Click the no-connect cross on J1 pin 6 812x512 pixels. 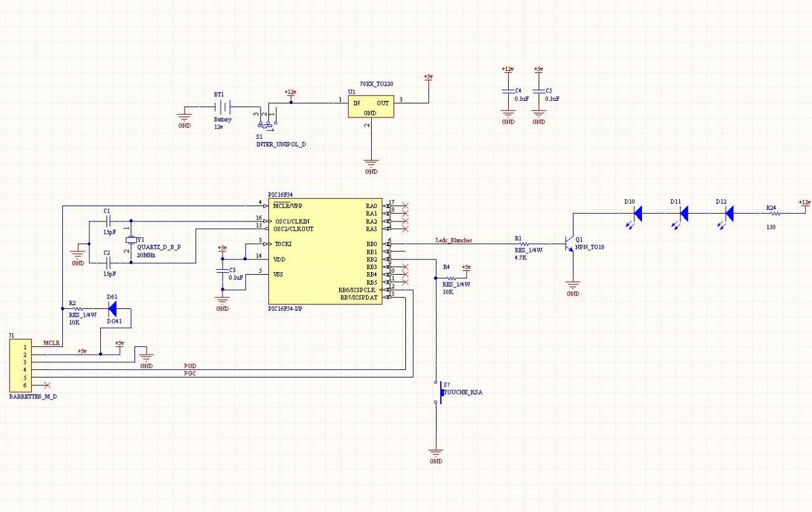(x=46, y=385)
